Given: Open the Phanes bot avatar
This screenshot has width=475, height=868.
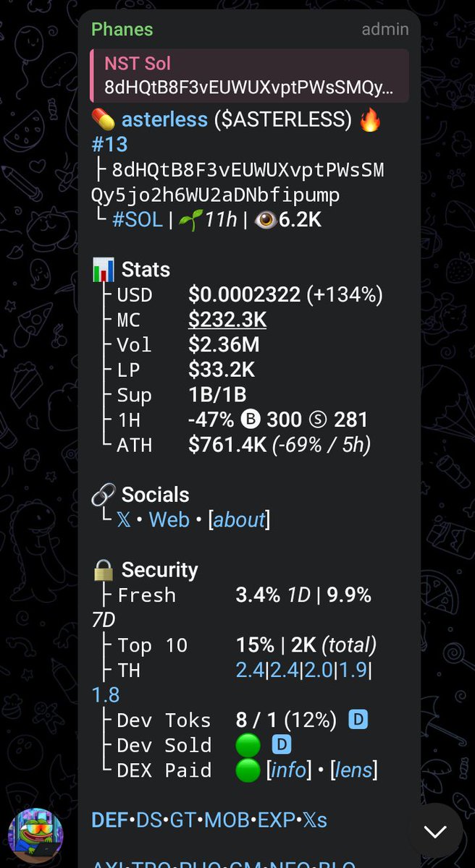Looking at the screenshot, I should tap(35, 835).
